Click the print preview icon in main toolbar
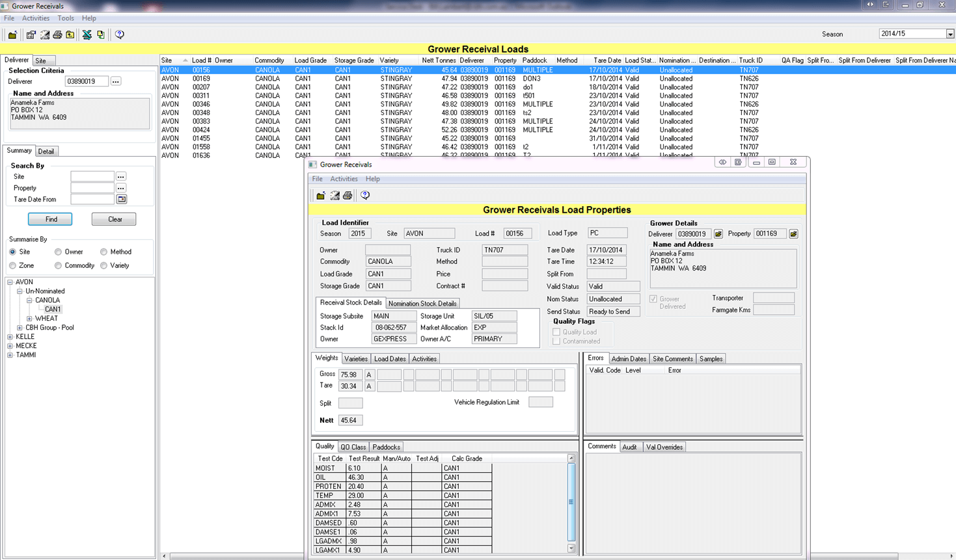This screenshot has width=956, height=560. click(x=44, y=34)
